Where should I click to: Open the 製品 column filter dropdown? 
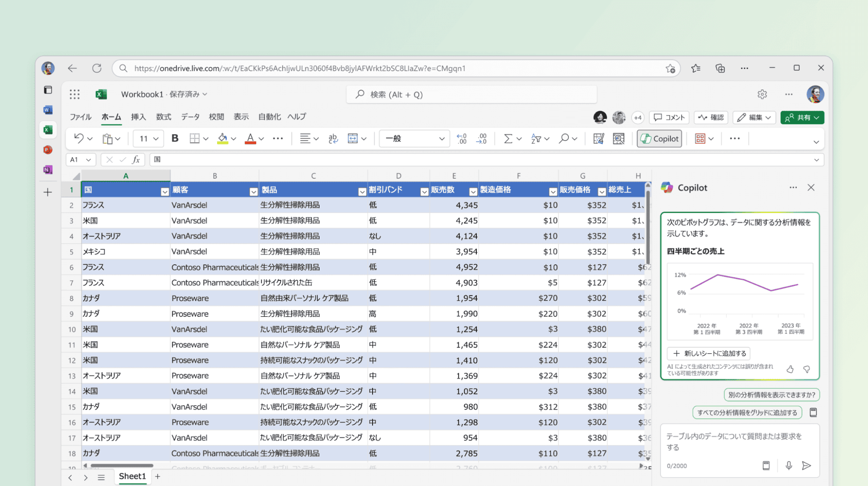(x=362, y=191)
